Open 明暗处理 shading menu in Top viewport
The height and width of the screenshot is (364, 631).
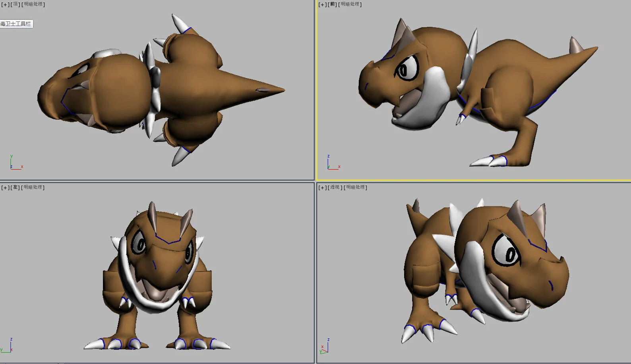point(33,4)
